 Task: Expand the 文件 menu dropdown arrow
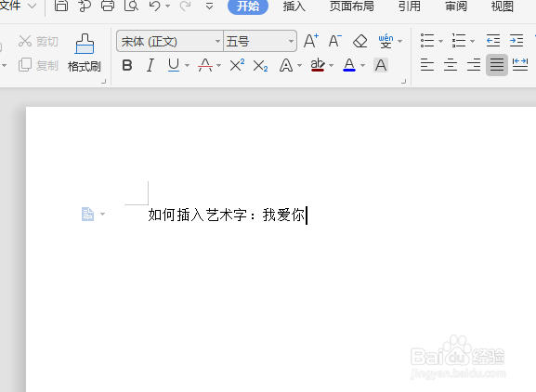click(x=32, y=6)
